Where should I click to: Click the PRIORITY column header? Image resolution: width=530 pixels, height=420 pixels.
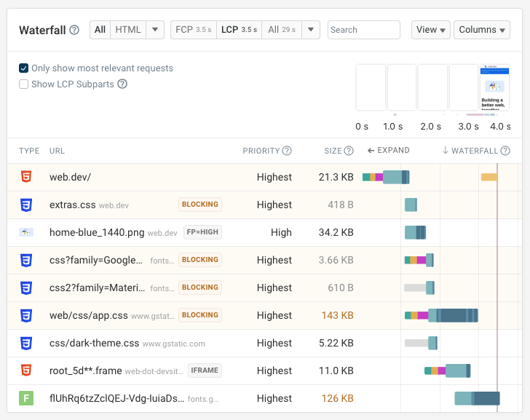(x=261, y=151)
